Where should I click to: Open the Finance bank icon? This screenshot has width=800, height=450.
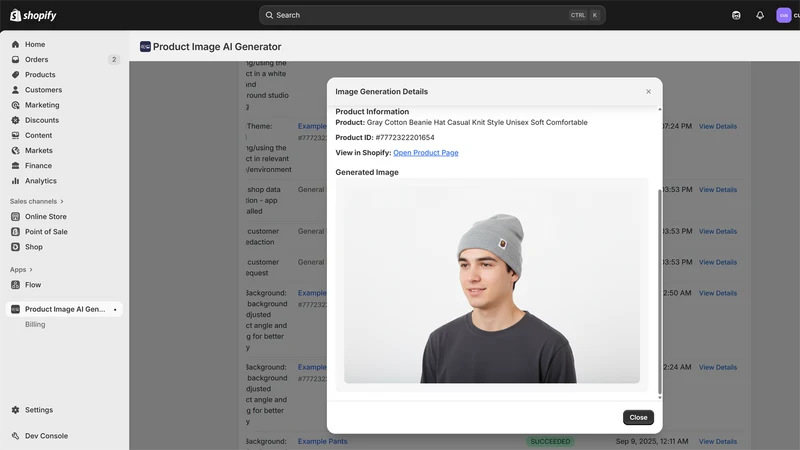coord(15,166)
